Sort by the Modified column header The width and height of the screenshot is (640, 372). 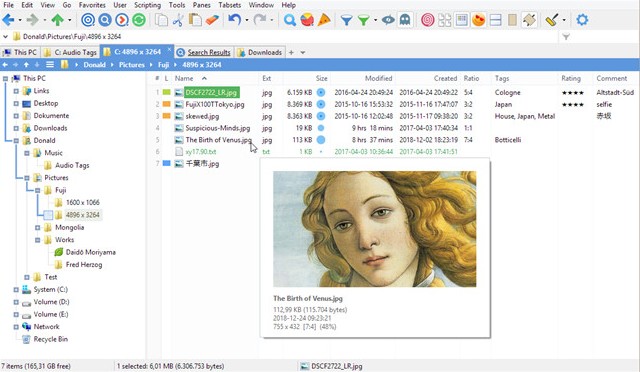pyautogui.click(x=378, y=78)
